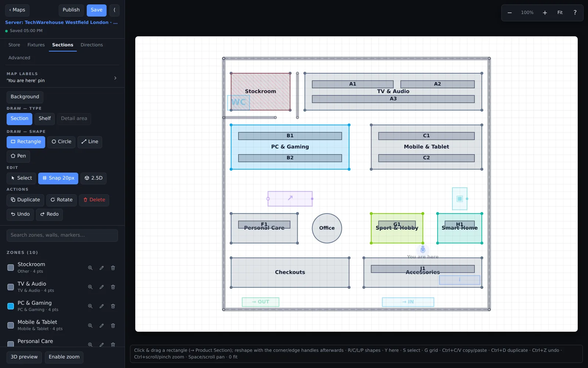This screenshot has width=588, height=368.
Task: Zoom to the TV & Audio zone
Action: tap(90, 287)
